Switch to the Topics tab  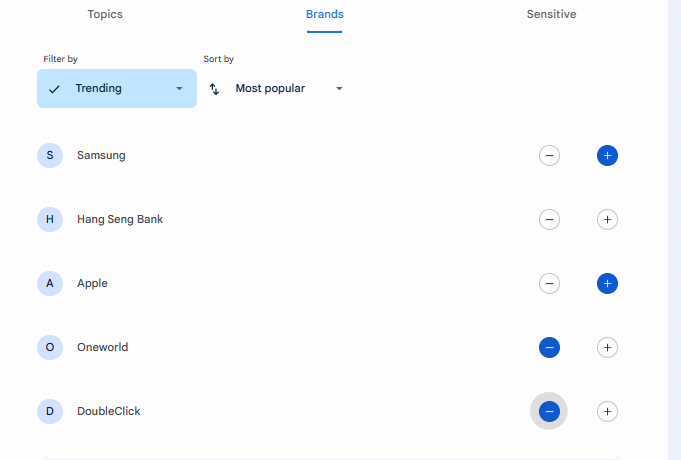pyautogui.click(x=105, y=15)
